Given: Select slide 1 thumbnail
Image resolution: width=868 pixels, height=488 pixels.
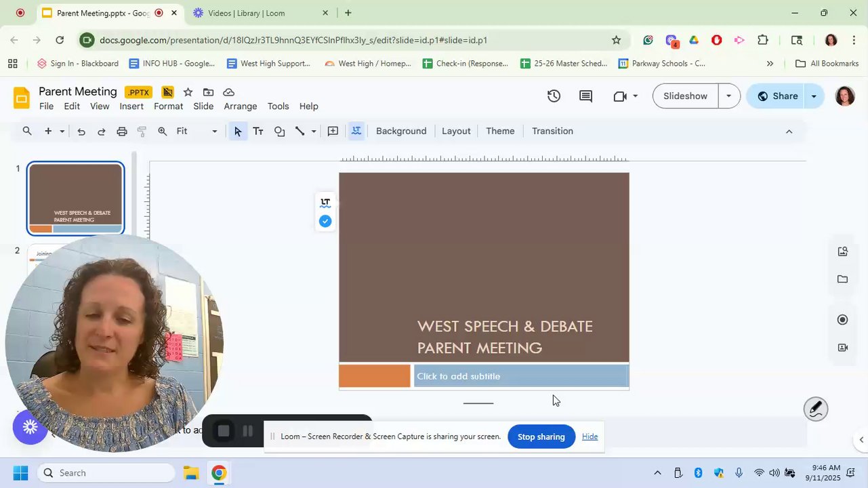Looking at the screenshot, I should coord(75,198).
